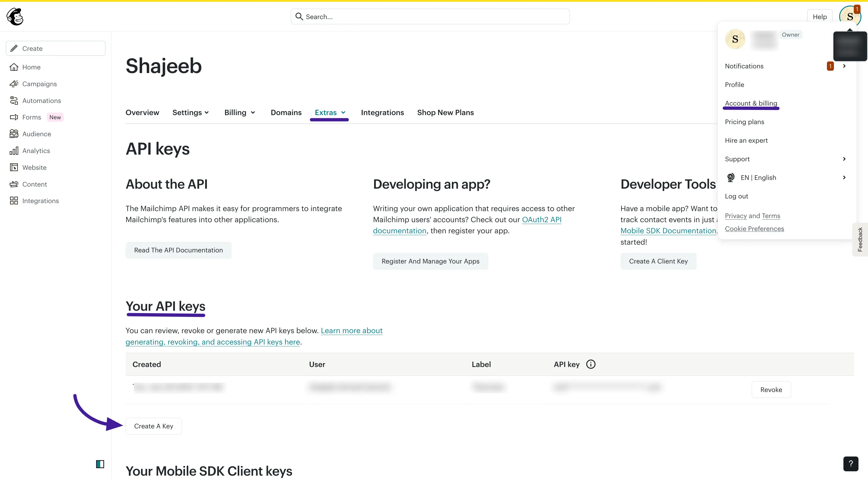Open Content icon in sidebar
Image resolution: width=868 pixels, height=479 pixels.
pyautogui.click(x=14, y=184)
